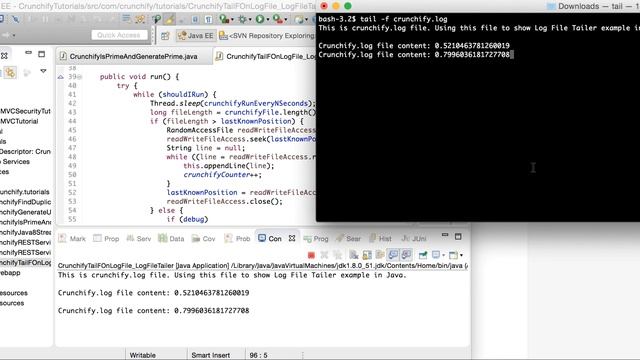Toggle Show Whitespace Characters pilcrow icon
The height and width of the screenshot is (360, 640).
tap(209, 20)
